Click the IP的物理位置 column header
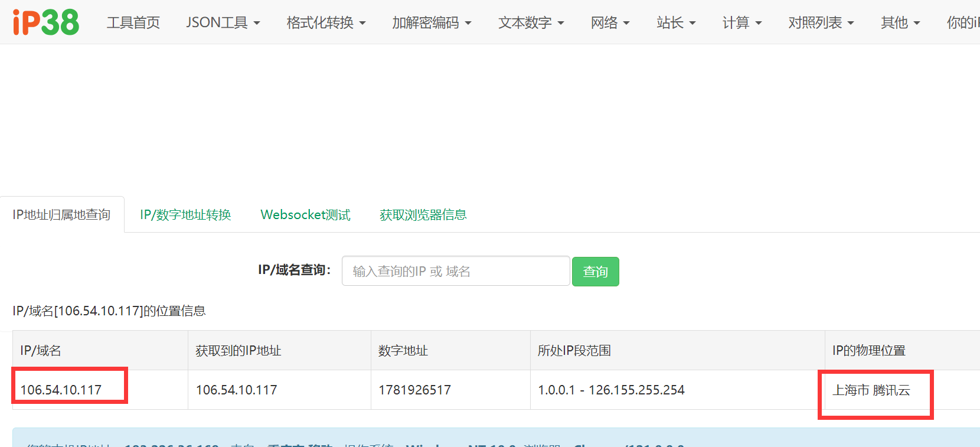The height and width of the screenshot is (447, 980). pos(869,350)
